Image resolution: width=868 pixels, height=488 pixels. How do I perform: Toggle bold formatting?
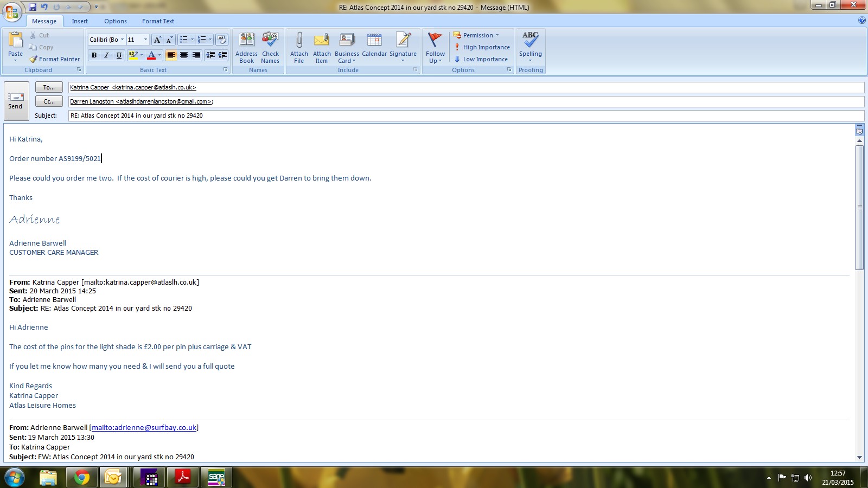94,55
